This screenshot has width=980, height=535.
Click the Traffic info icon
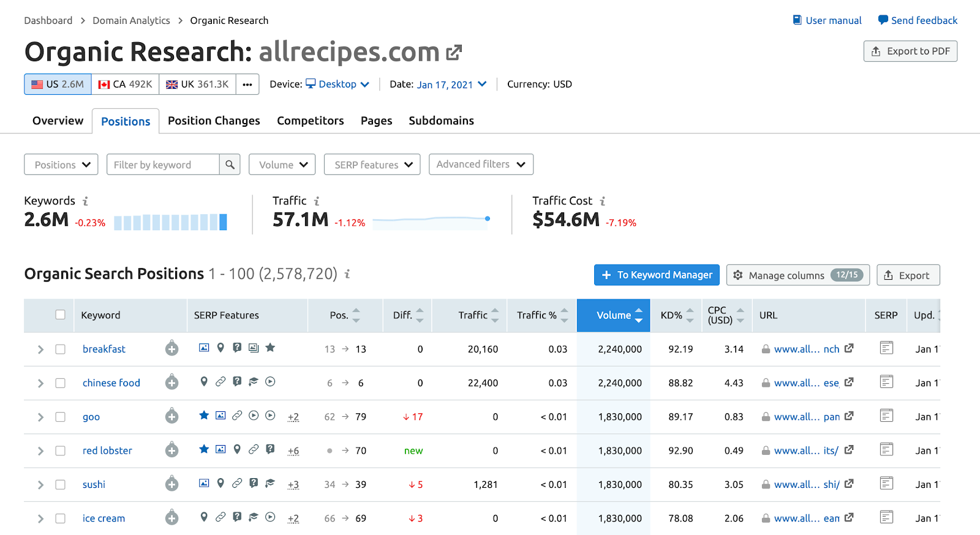317,201
